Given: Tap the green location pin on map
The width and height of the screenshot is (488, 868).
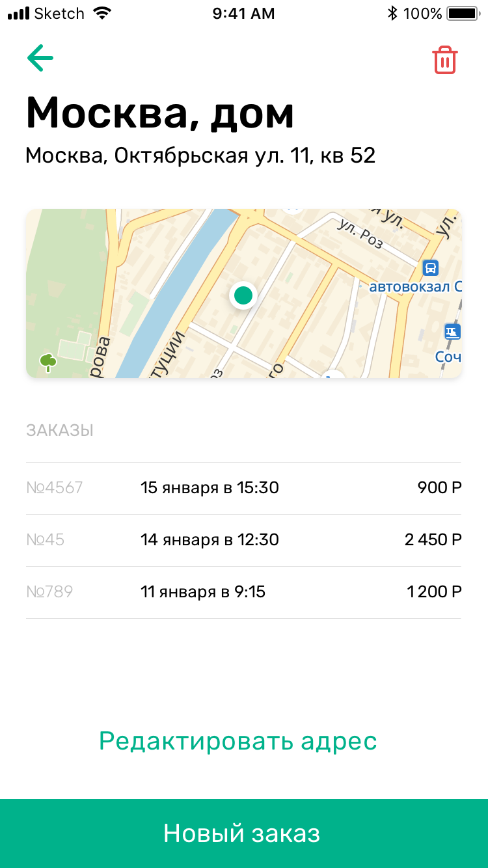Looking at the screenshot, I should click(x=243, y=295).
